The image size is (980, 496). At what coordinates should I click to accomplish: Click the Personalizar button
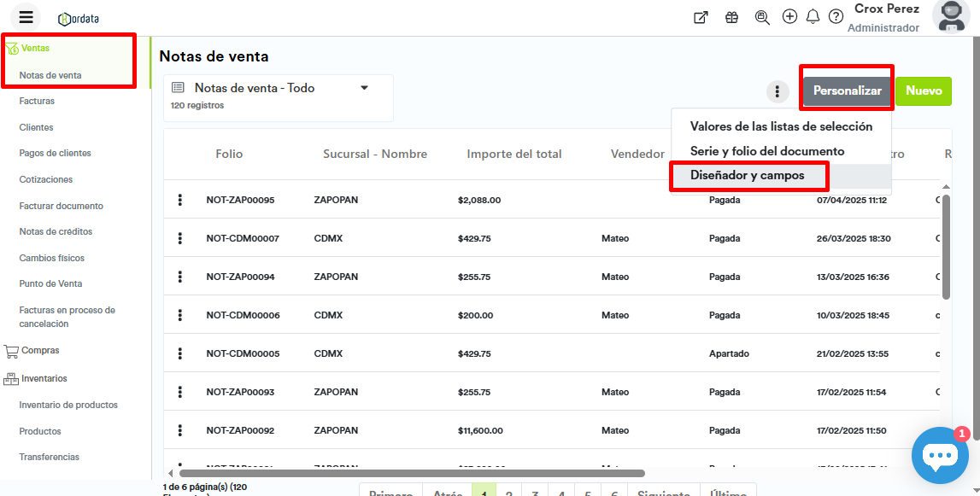(x=847, y=91)
